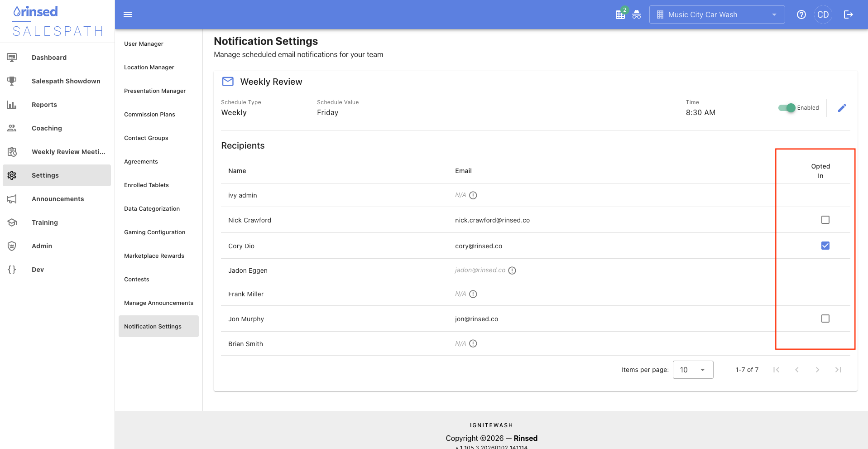Edit Weekly Review with pencil icon
Image resolution: width=868 pixels, height=449 pixels.
pos(842,108)
